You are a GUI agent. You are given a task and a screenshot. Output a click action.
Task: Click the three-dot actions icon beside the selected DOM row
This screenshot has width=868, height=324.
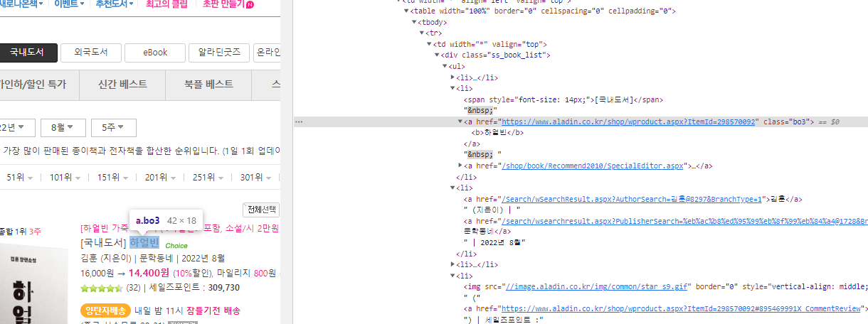[299, 122]
